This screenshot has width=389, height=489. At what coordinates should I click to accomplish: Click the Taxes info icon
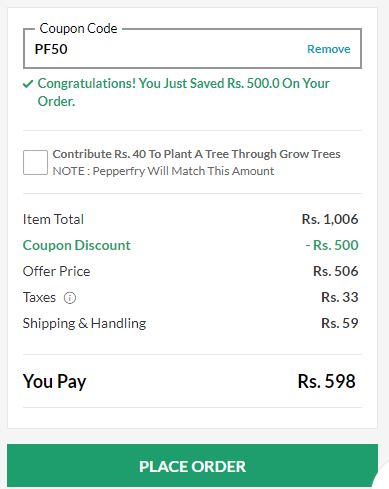(70, 297)
